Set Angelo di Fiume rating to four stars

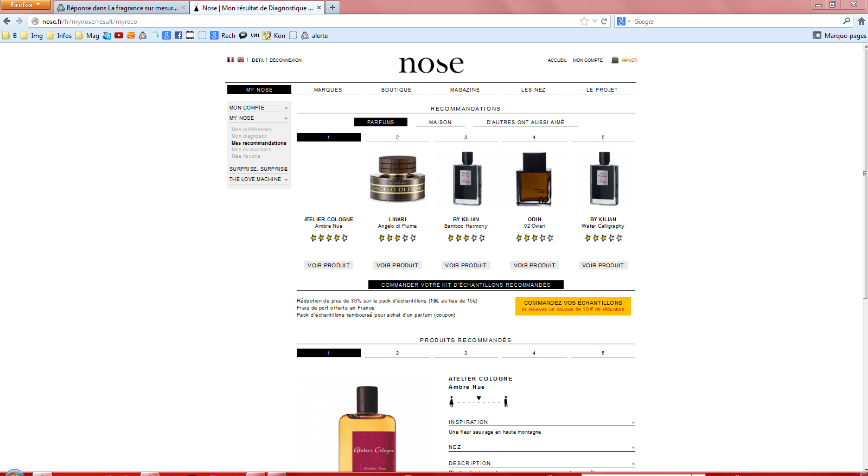tap(405, 238)
